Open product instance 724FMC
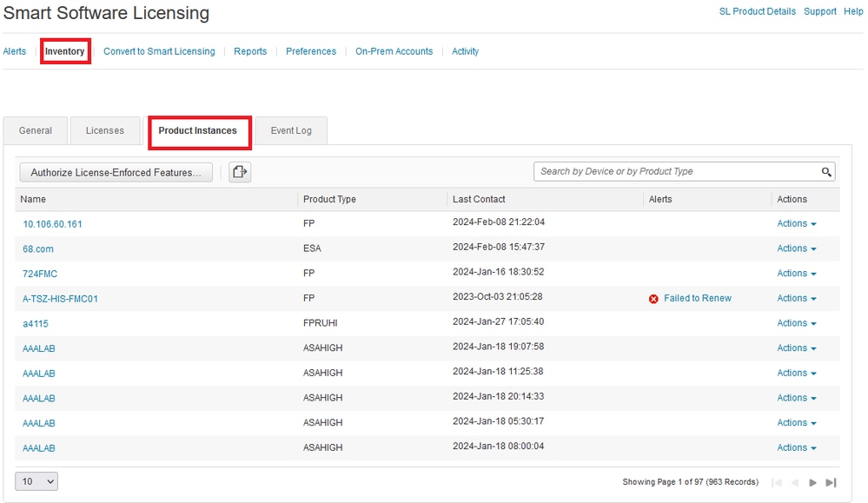 (40, 274)
